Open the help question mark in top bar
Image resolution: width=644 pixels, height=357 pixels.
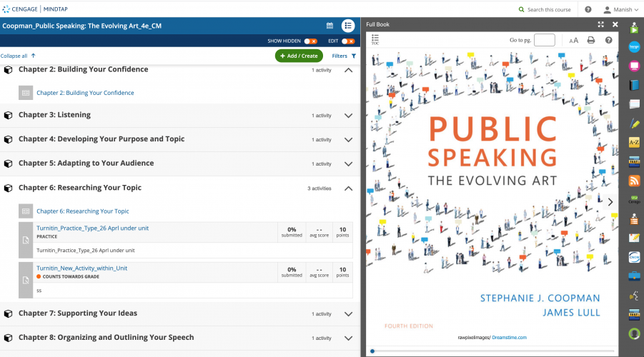tap(588, 9)
